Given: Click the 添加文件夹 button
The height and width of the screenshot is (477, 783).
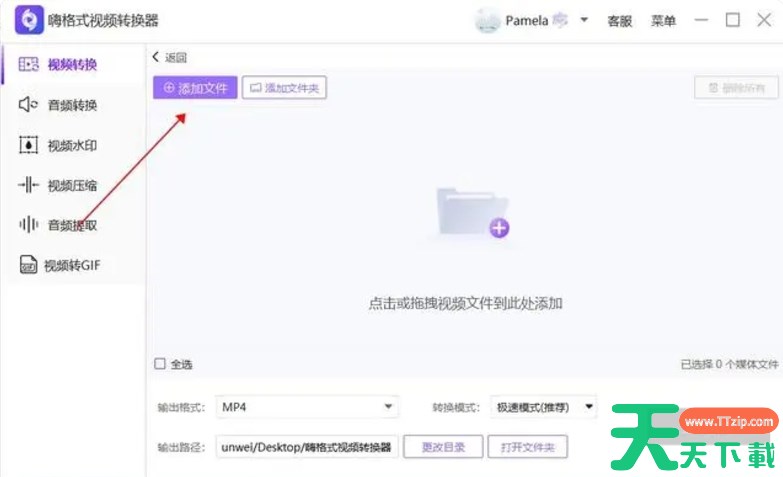Looking at the screenshot, I should tap(285, 88).
